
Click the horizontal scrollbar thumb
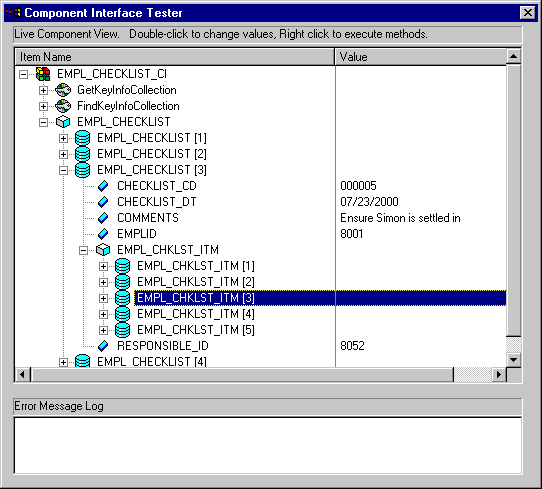coord(242,375)
